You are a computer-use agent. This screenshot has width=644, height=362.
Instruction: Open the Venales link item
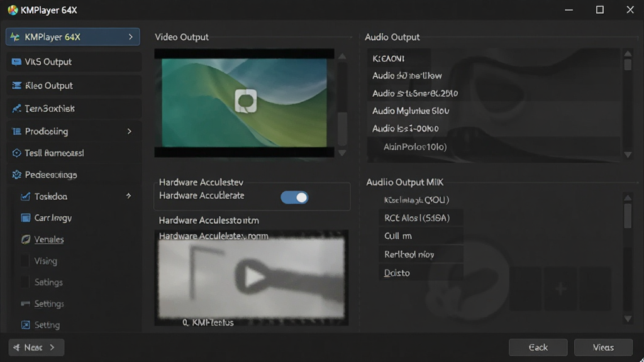pyautogui.click(x=49, y=239)
